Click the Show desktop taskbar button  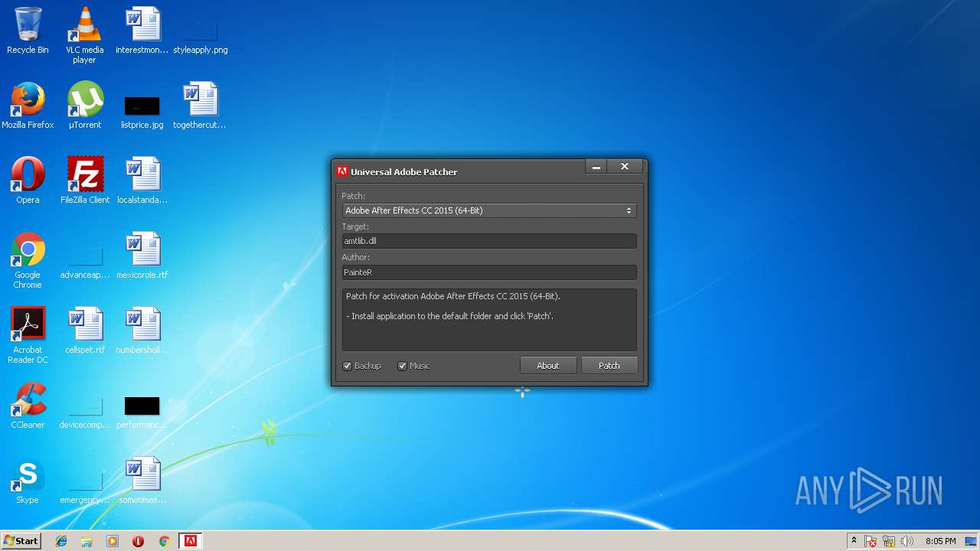click(972, 541)
